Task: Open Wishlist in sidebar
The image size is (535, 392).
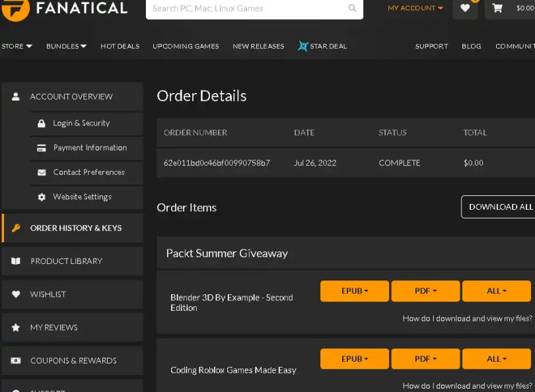Action: 73,294
